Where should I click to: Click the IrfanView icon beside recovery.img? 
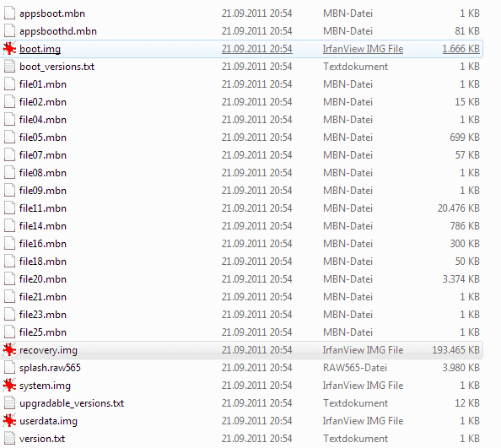click(x=9, y=350)
